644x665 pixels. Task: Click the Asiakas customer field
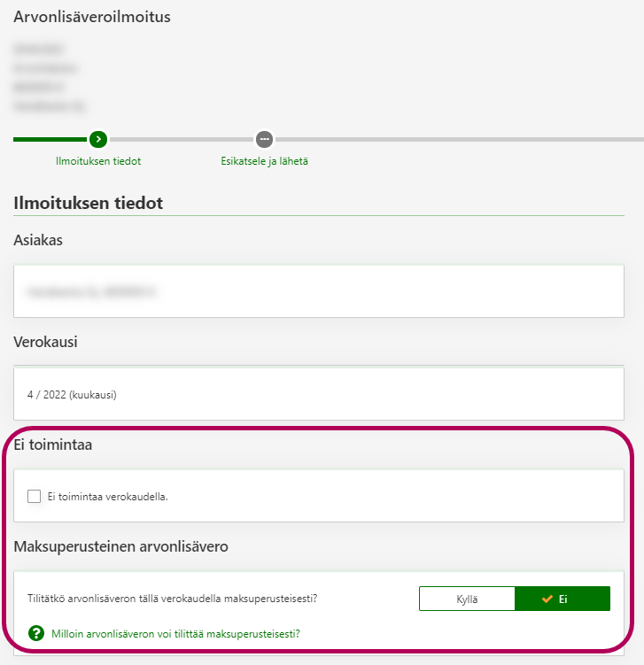tap(319, 290)
